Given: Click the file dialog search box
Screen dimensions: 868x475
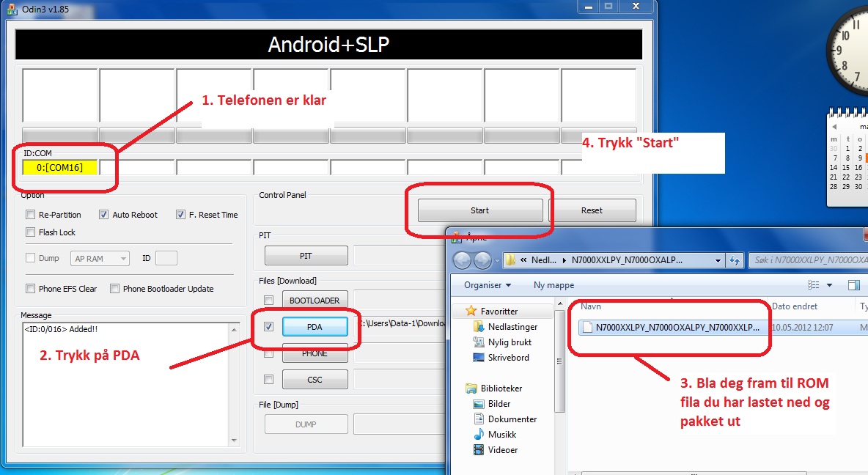Looking at the screenshot, I should [808, 260].
